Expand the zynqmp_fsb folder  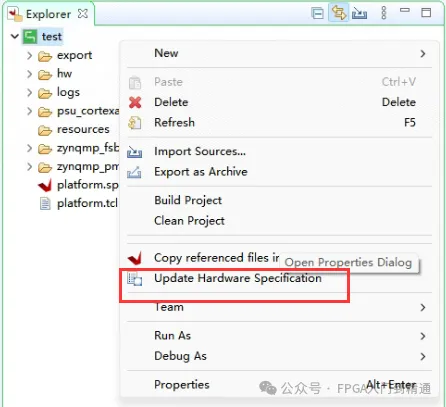[x=30, y=148]
